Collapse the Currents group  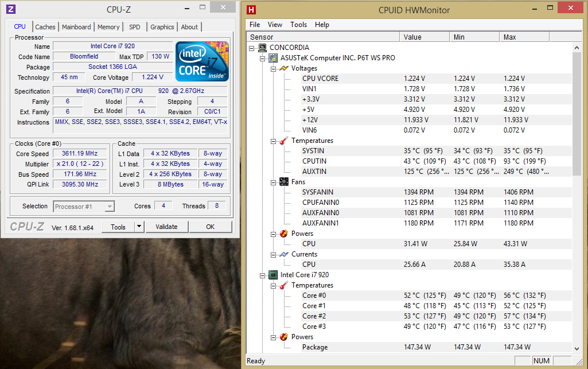pos(274,255)
